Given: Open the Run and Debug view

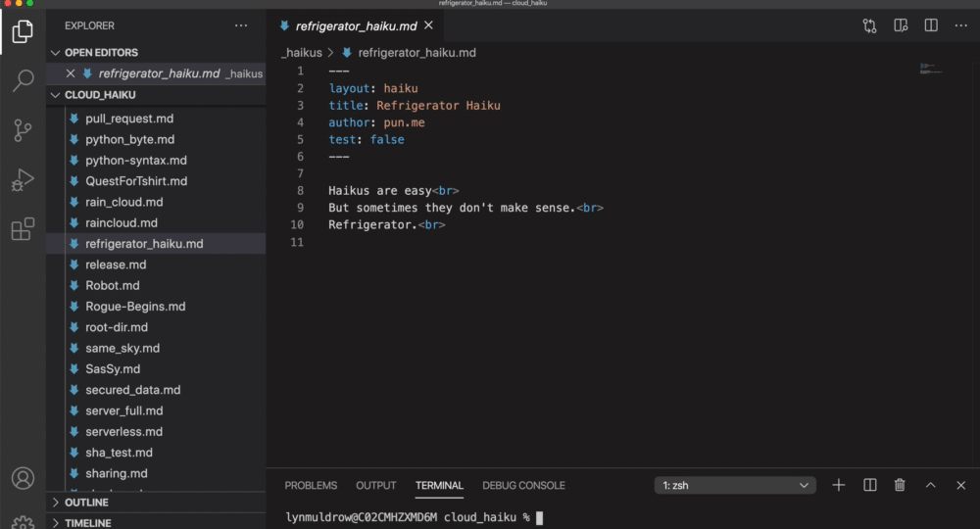Looking at the screenshot, I should [23, 180].
